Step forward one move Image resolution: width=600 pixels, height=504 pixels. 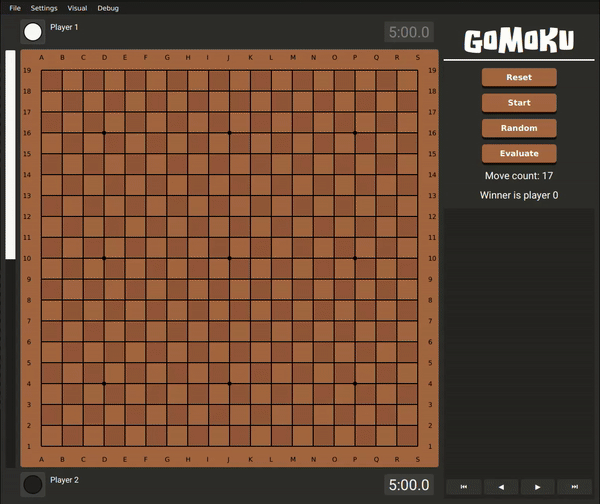[x=537, y=486]
